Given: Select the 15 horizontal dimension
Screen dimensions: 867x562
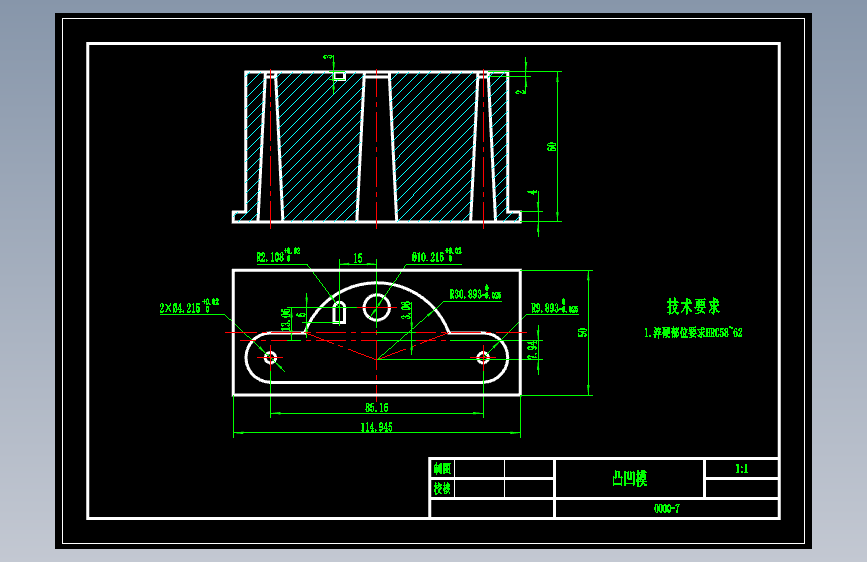Looking at the screenshot, I should (358, 258).
